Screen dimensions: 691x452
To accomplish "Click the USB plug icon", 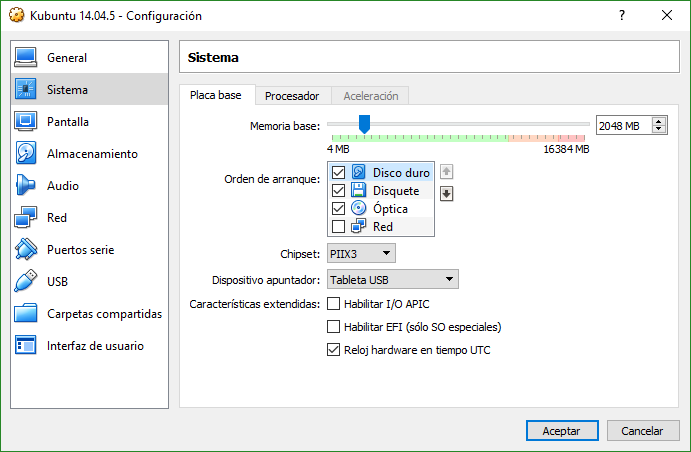I will [26, 282].
